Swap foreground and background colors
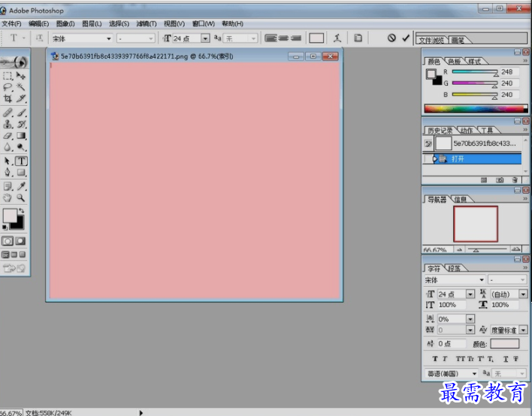The height and width of the screenshot is (416, 532). [x=22, y=210]
